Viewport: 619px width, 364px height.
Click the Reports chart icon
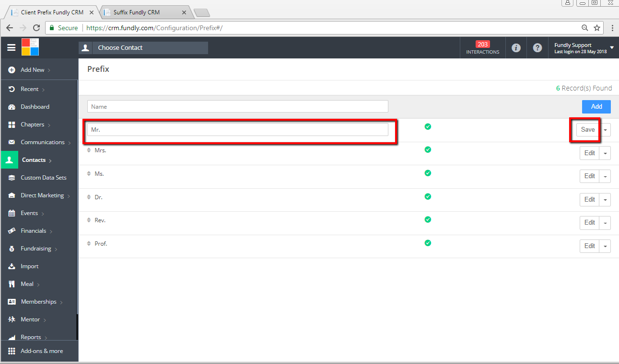point(12,337)
